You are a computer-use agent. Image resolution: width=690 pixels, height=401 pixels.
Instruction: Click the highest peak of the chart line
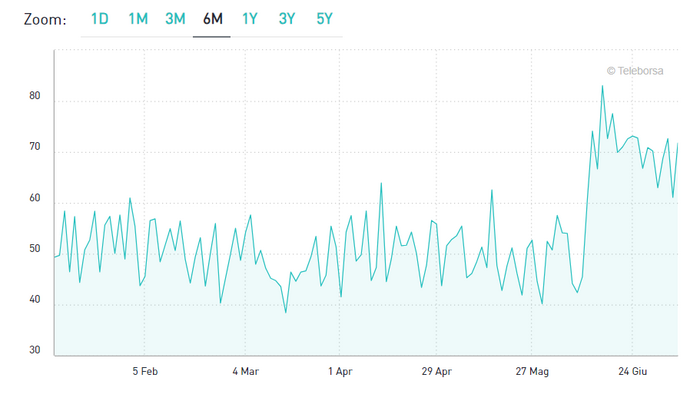tap(602, 86)
